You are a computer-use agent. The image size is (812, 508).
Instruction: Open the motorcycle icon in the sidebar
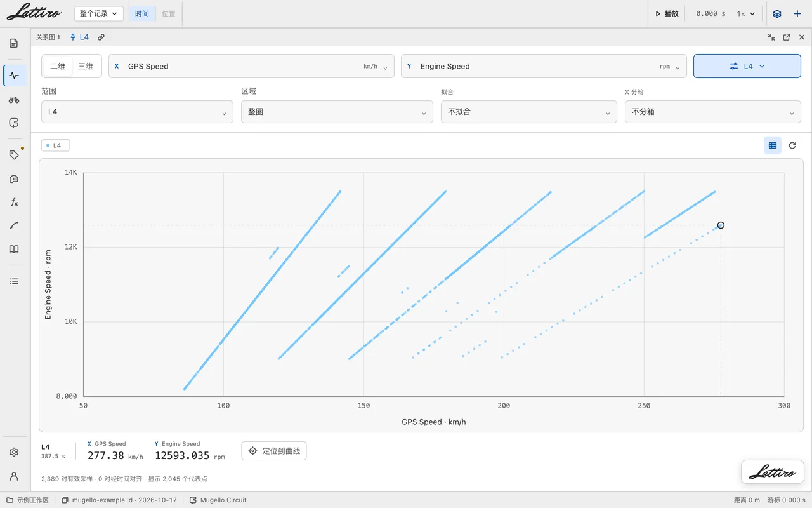pyautogui.click(x=14, y=100)
